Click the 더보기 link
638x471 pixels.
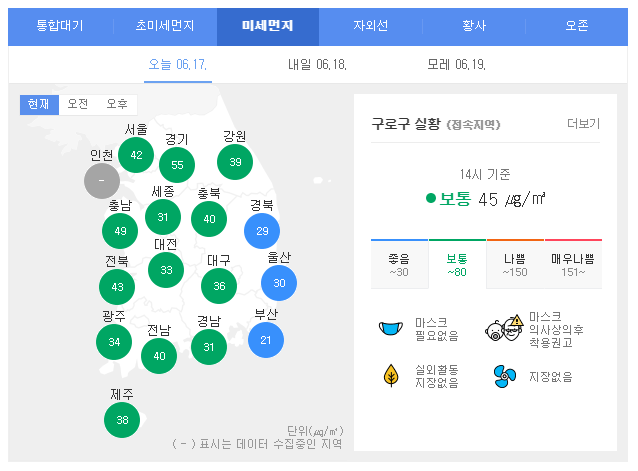coord(583,124)
